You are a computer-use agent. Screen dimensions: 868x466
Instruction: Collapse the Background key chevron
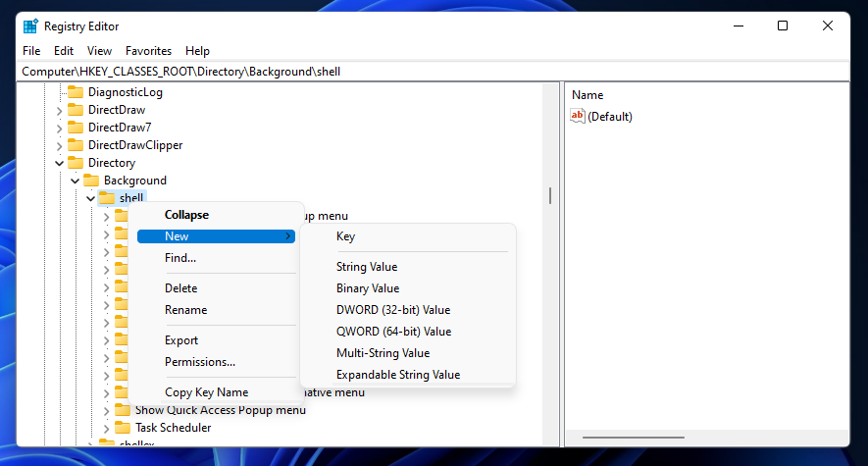tap(75, 181)
